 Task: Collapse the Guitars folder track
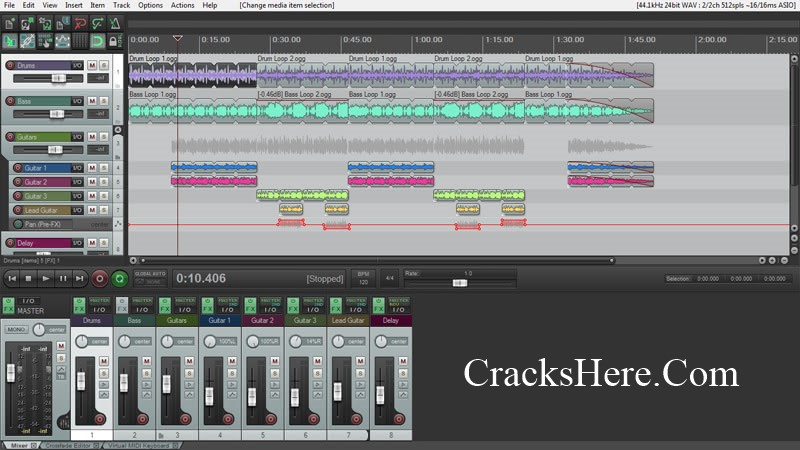[118, 130]
